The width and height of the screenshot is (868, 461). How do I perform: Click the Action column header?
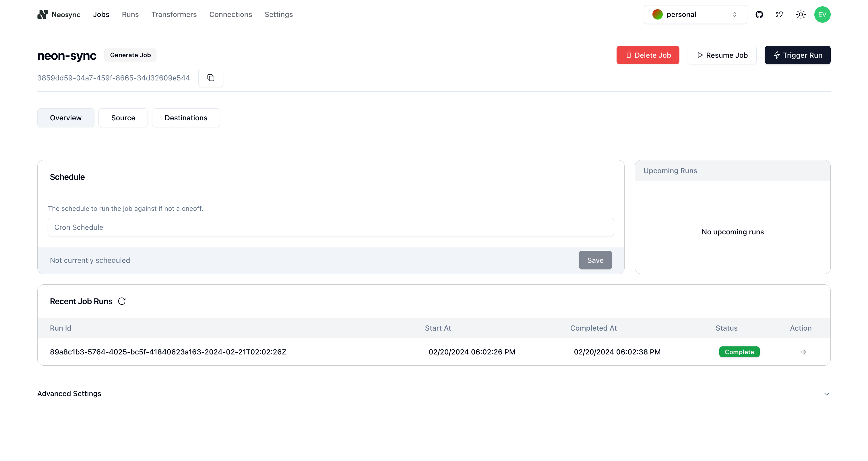[x=801, y=328]
